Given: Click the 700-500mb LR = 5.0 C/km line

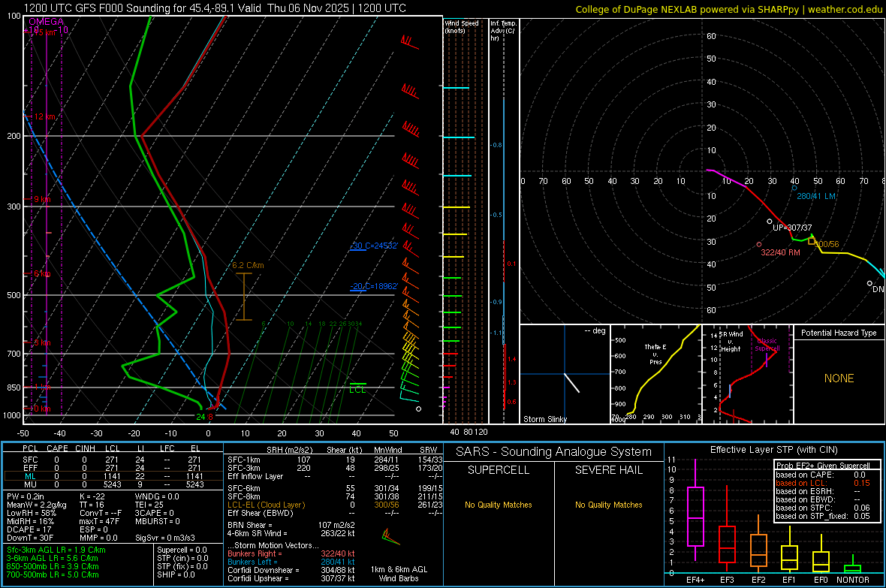Looking at the screenshot, I should click(x=53, y=574).
